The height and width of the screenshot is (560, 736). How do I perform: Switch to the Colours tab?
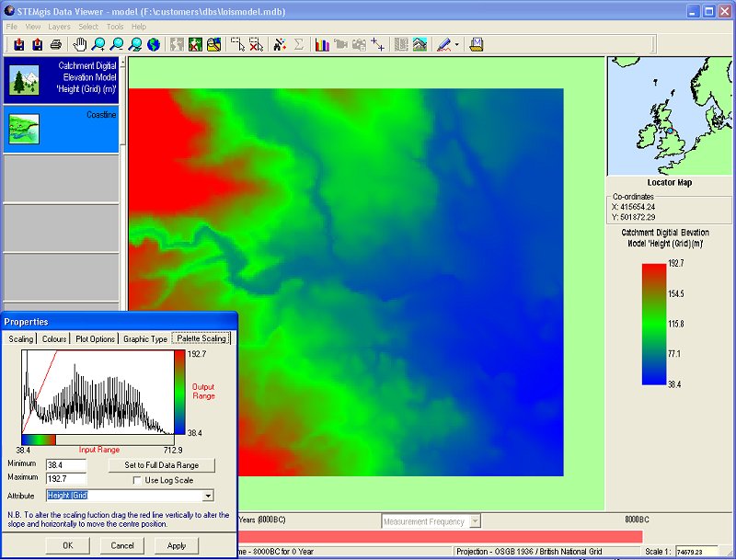pos(54,338)
